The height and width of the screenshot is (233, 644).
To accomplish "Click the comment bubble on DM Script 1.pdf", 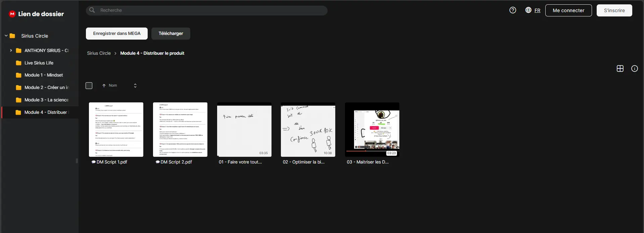I will 94,162.
